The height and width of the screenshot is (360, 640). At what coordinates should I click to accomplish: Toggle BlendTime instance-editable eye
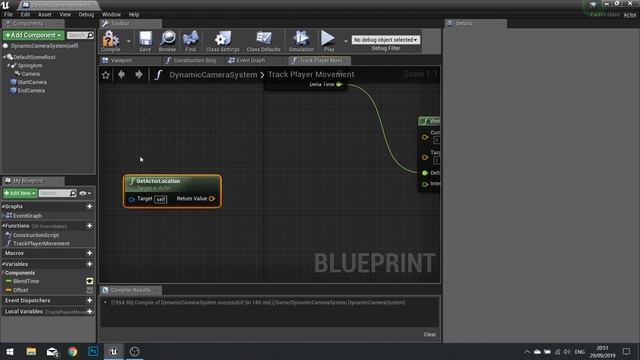coord(89,281)
